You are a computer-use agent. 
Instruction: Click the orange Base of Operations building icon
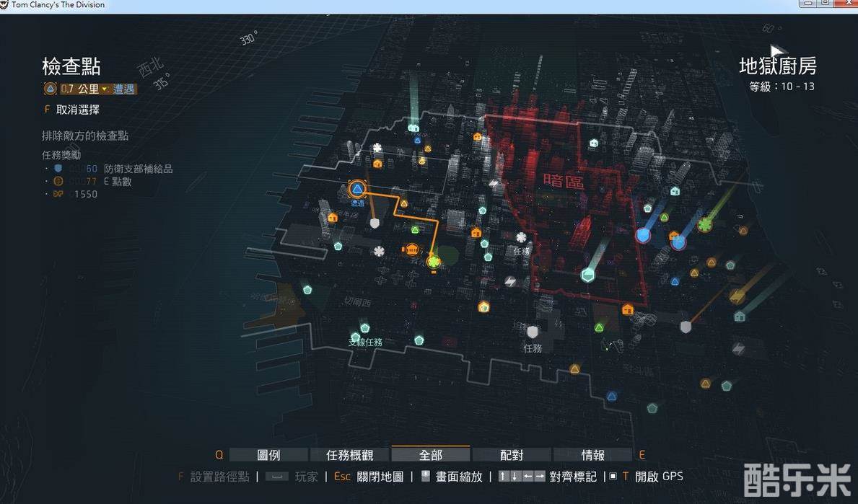point(411,250)
